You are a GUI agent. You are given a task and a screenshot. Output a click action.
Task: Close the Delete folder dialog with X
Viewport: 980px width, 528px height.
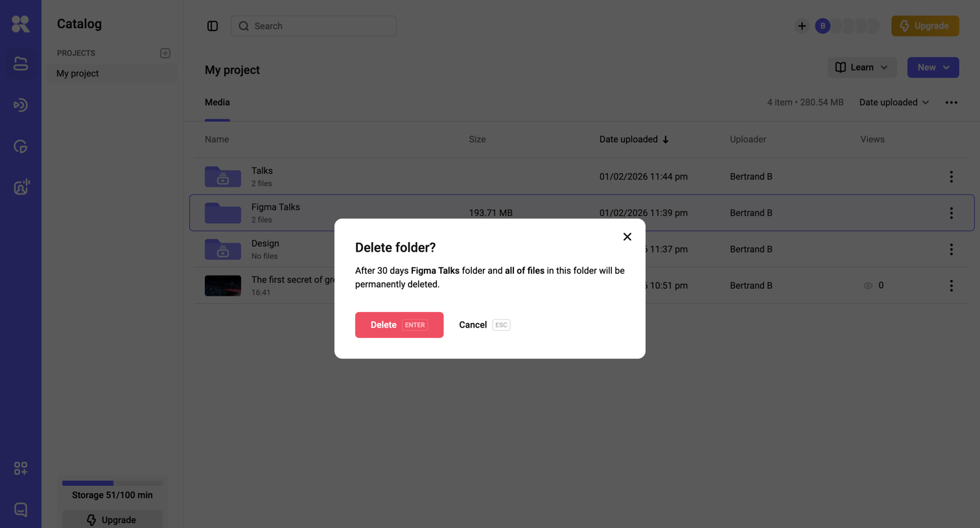tap(627, 237)
